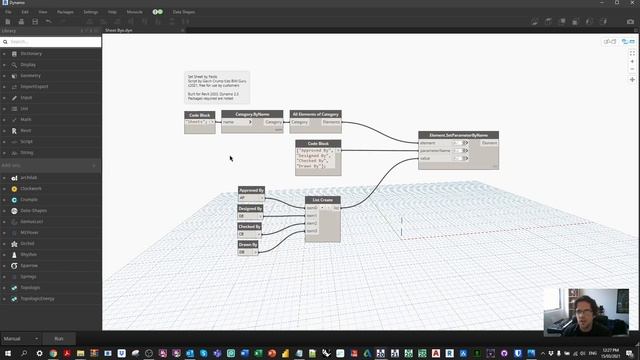Expand the Dictionary library category
The image size is (640, 360).
[4, 54]
